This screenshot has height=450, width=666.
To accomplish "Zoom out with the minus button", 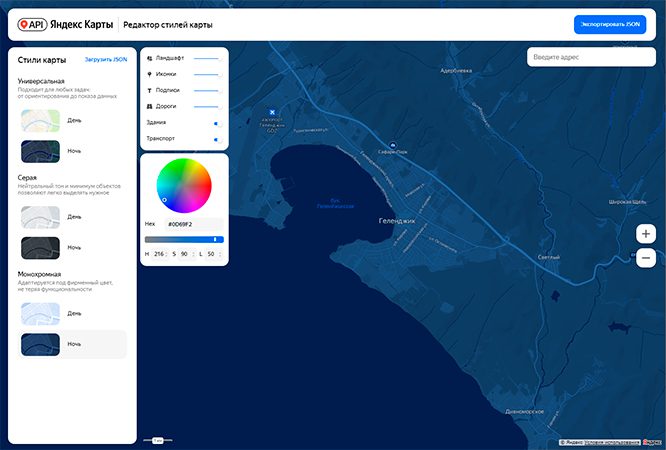I will pyautogui.click(x=646, y=258).
